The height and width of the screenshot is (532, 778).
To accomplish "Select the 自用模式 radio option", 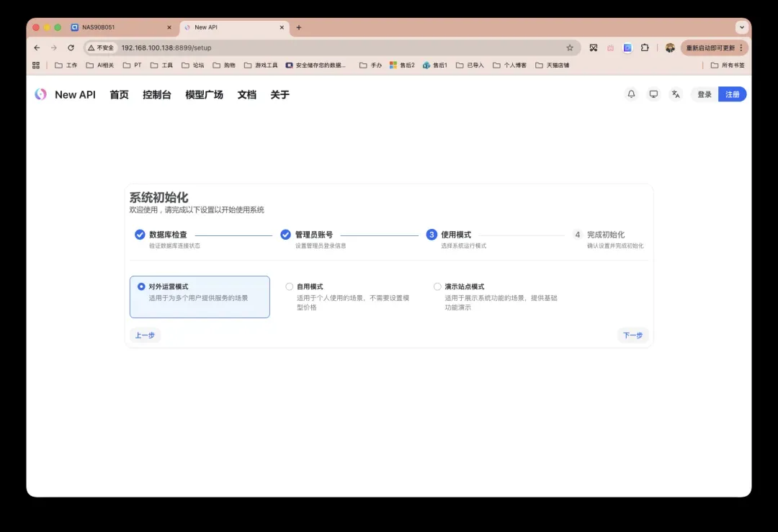I will coord(290,287).
